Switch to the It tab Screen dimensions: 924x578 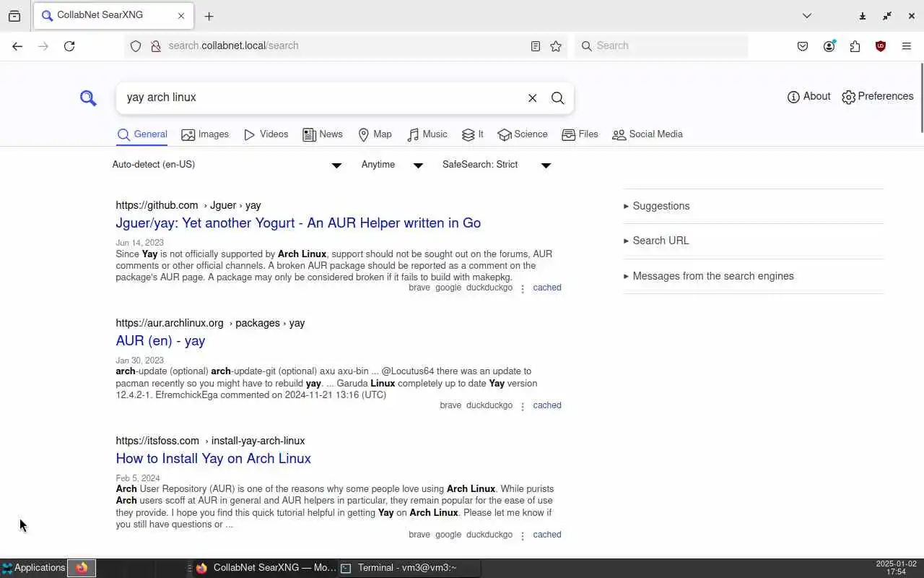click(473, 134)
